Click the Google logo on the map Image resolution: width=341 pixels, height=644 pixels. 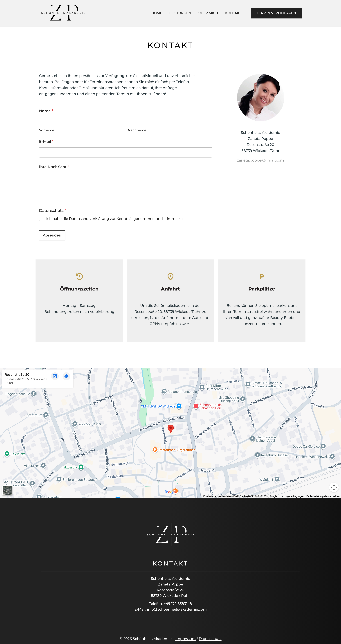coord(171,491)
